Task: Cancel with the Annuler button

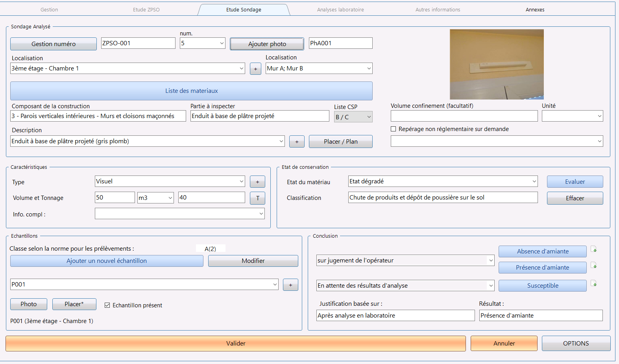Action: point(504,344)
